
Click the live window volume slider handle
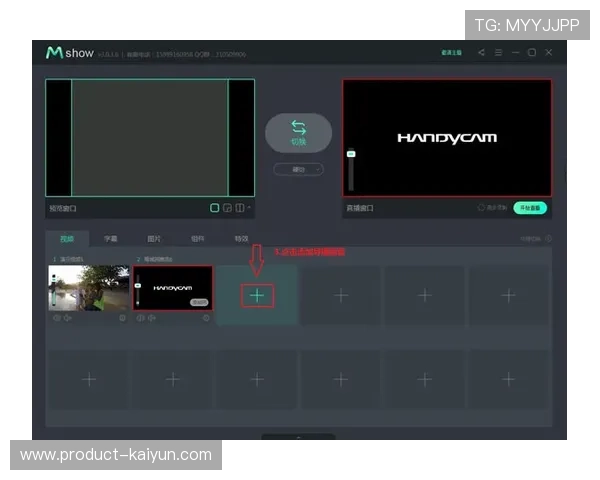(x=351, y=154)
